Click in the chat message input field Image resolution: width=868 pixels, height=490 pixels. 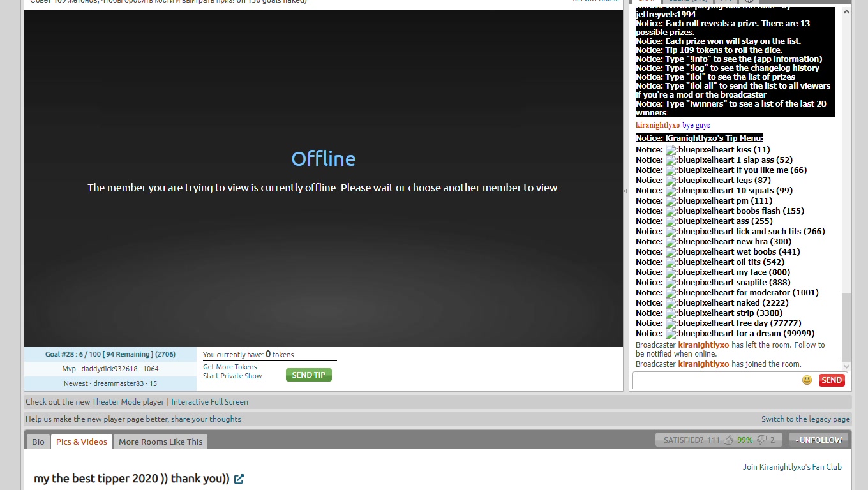[x=715, y=380]
